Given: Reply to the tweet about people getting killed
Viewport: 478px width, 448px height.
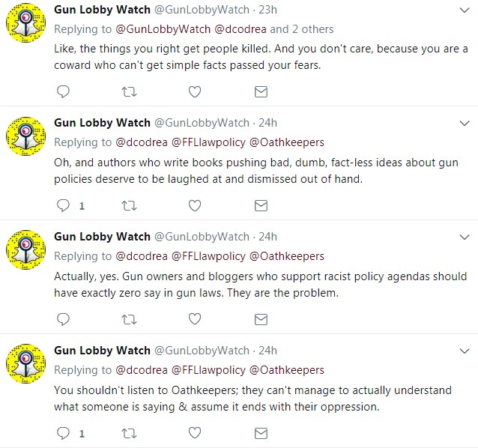Looking at the screenshot, I should [64, 91].
